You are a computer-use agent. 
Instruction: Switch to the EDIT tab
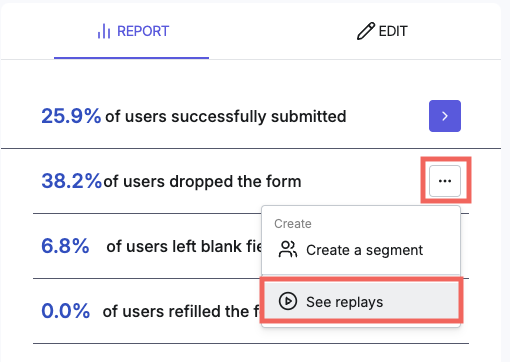point(382,31)
